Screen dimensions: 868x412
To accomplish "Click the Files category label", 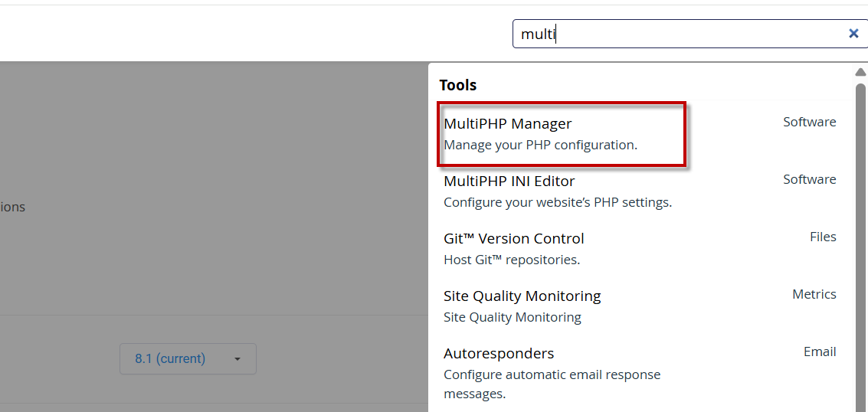I will pyautogui.click(x=822, y=237).
